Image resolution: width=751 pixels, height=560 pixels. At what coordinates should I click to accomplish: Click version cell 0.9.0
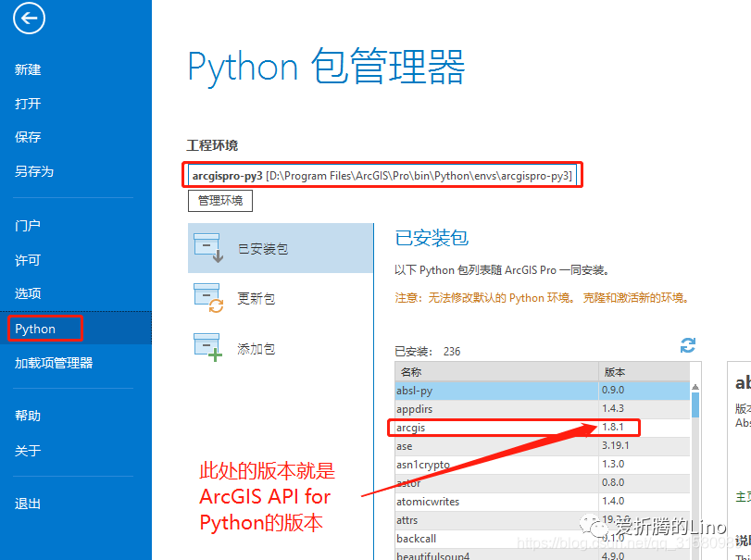pyautogui.click(x=645, y=391)
